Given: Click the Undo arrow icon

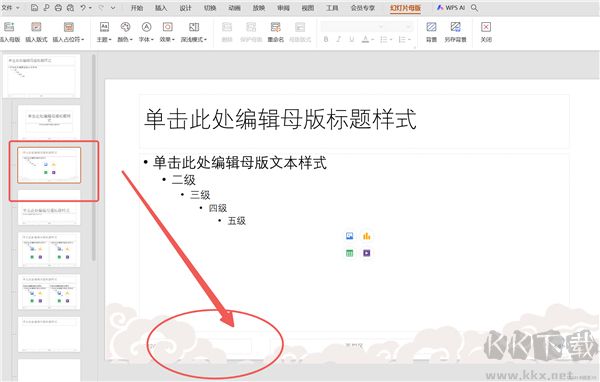Looking at the screenshot, I should [x=83, y=7].
